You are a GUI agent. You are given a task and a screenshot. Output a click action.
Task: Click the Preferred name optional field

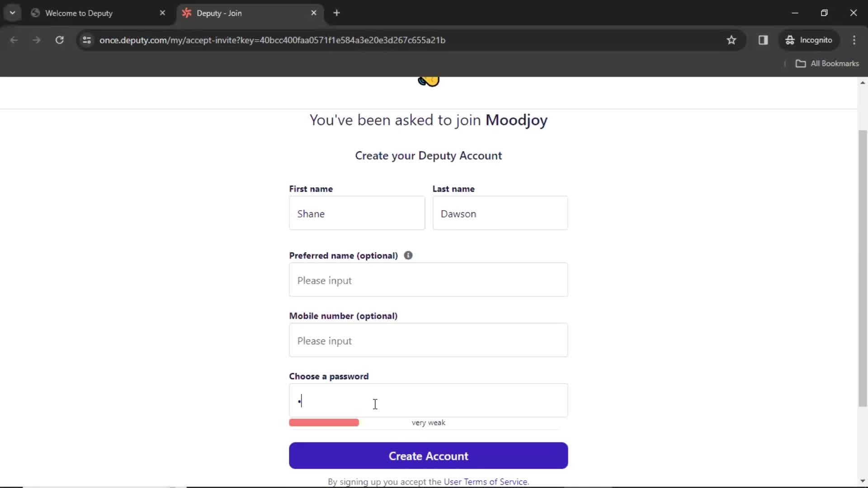428,280
